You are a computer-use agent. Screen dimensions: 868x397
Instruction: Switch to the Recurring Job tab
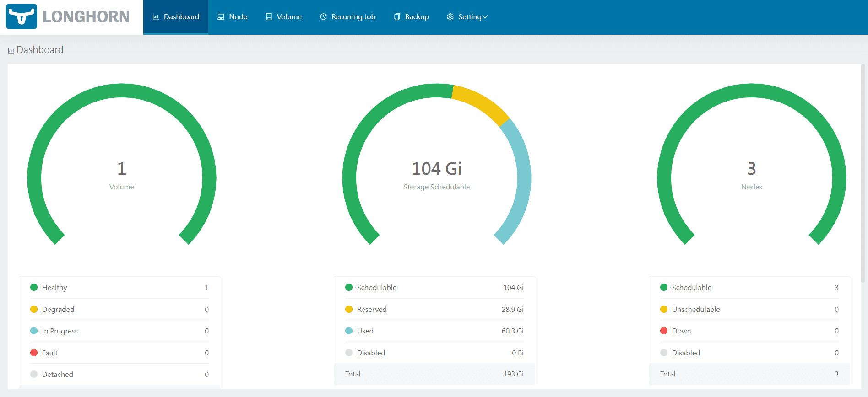click(353, 17)
